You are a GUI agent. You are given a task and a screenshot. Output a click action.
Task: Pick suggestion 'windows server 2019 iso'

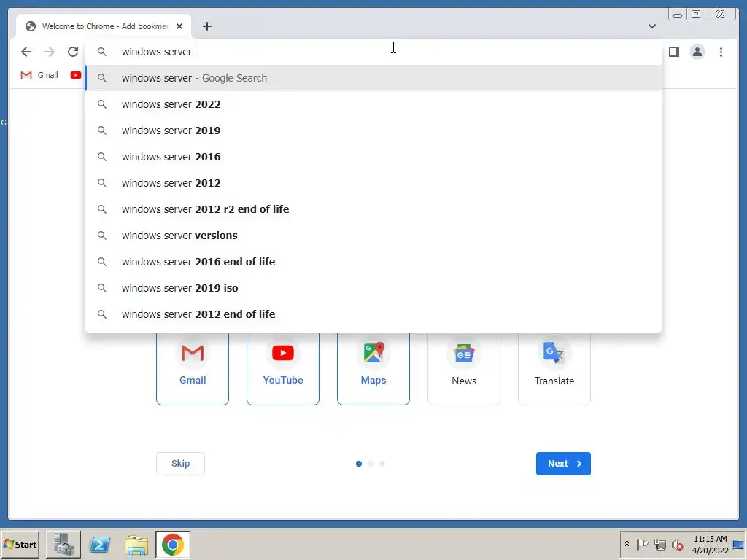[x=373, y=287]
